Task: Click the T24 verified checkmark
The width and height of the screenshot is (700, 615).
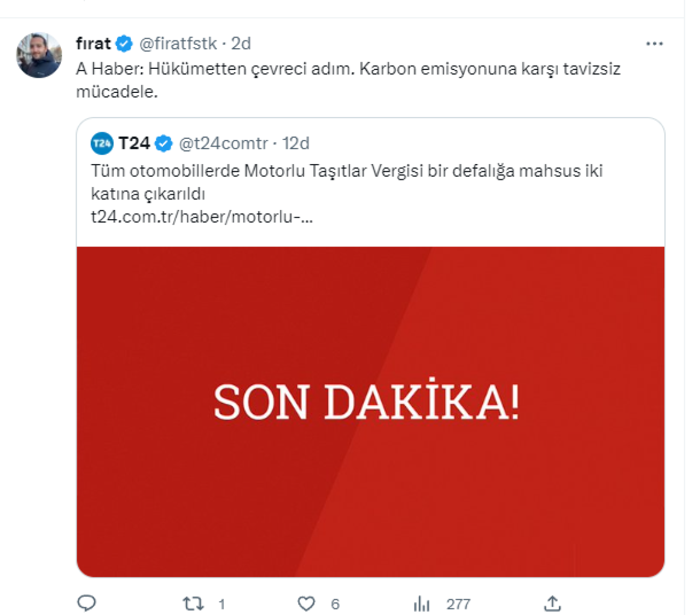Action: 164,143
